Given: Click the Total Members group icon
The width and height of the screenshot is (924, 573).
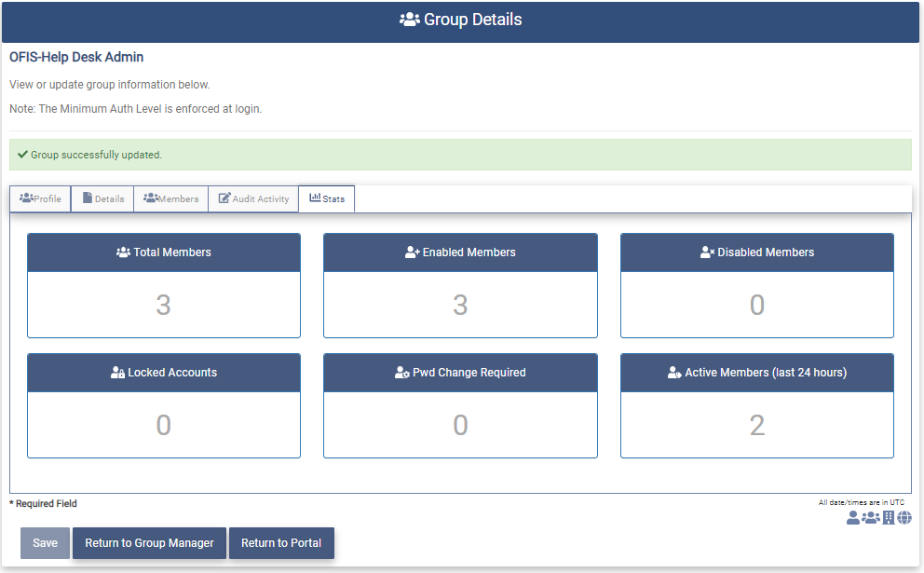Looking at the screenshot, I should point(123,252).
